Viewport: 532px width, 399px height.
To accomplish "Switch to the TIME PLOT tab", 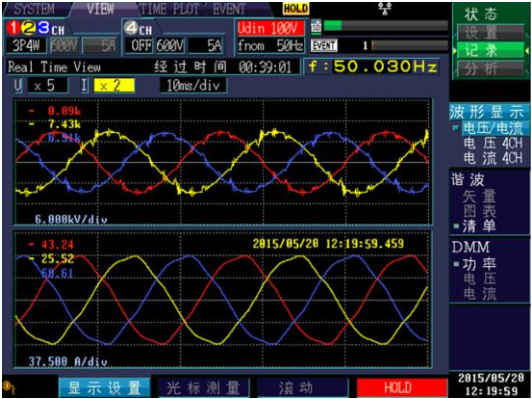I will click(169, 10).
